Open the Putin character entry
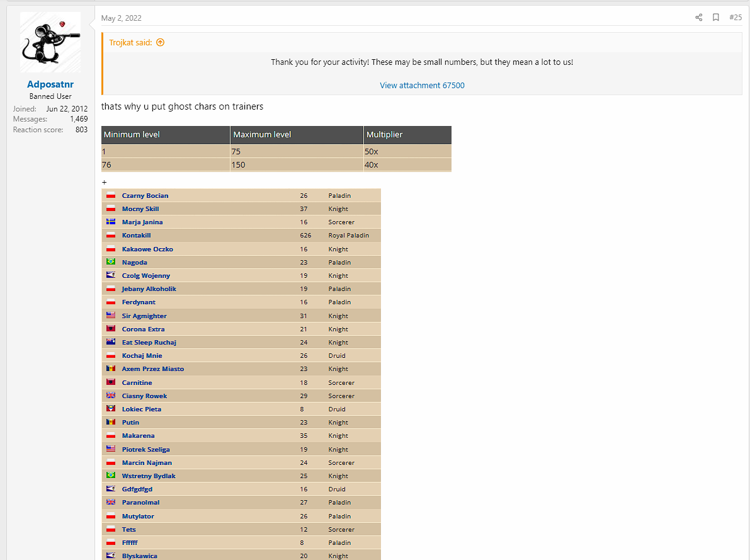 tap(130, 423)
